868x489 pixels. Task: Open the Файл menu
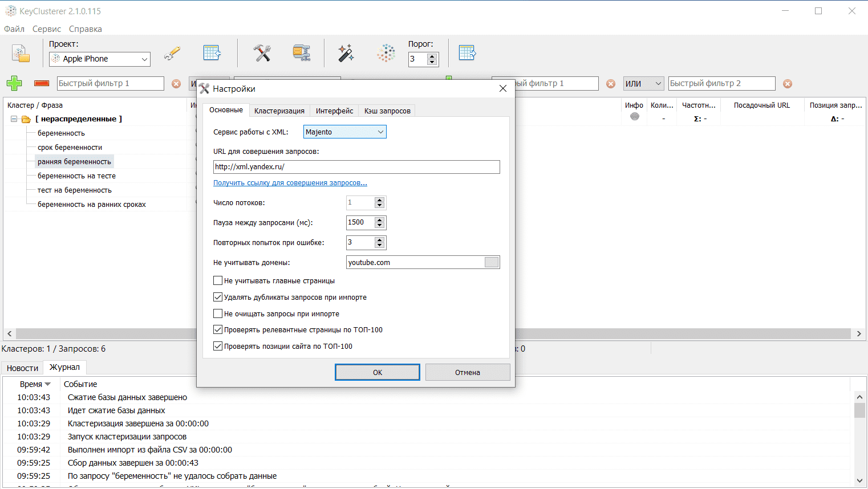[x=14, y=29]
